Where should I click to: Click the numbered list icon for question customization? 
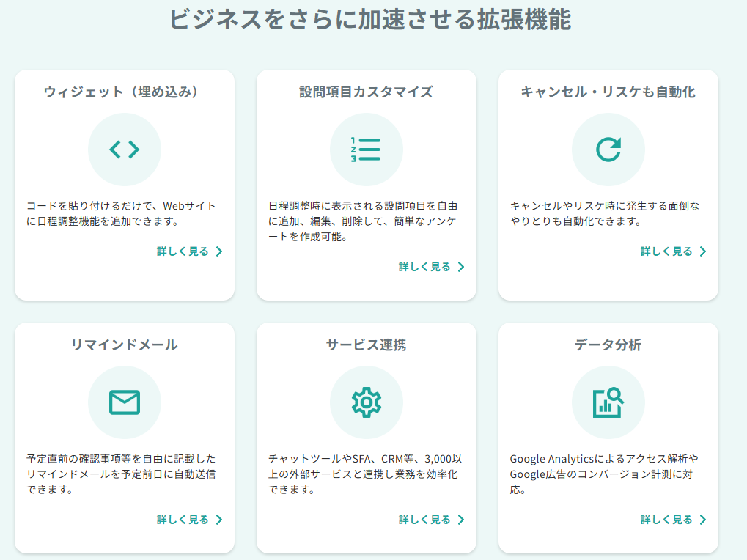point(366,150)
